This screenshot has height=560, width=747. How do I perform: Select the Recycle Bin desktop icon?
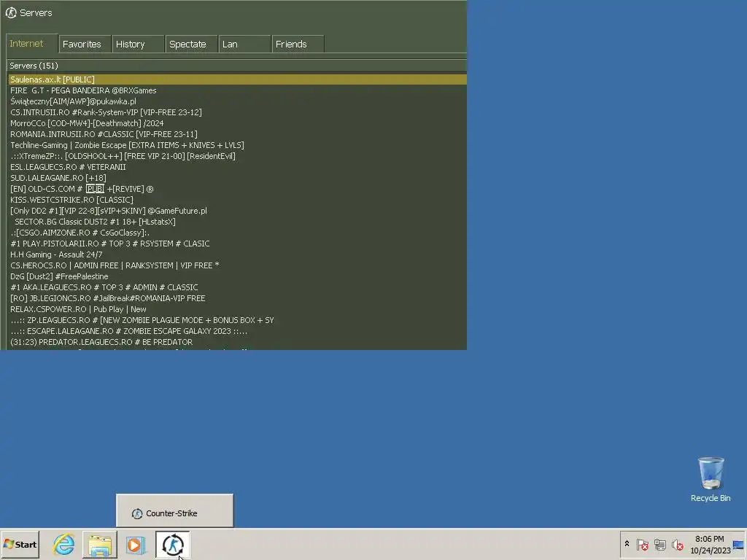(711, 480)
